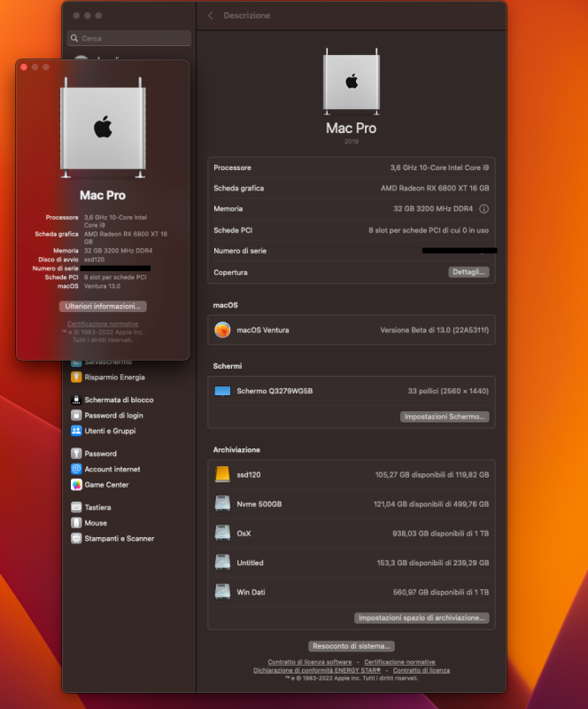Screen dimensions: 588x709
Task: Open Certificazione normative link in Descrizione pane
Action: 399,662
